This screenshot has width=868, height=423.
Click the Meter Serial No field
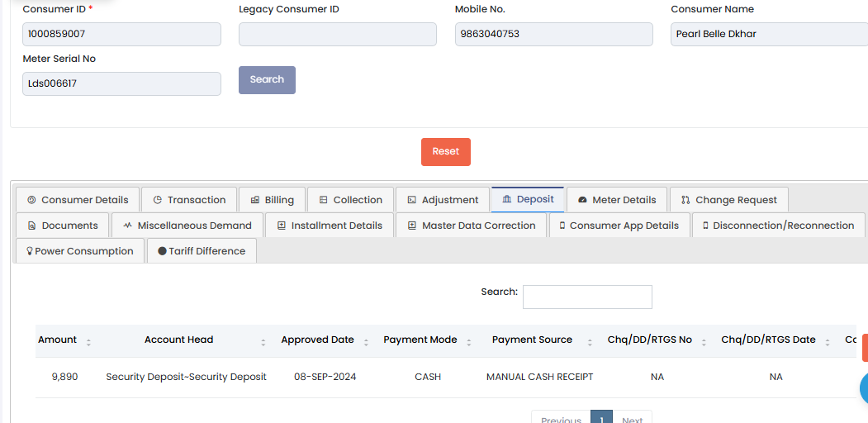click(121, 83)
